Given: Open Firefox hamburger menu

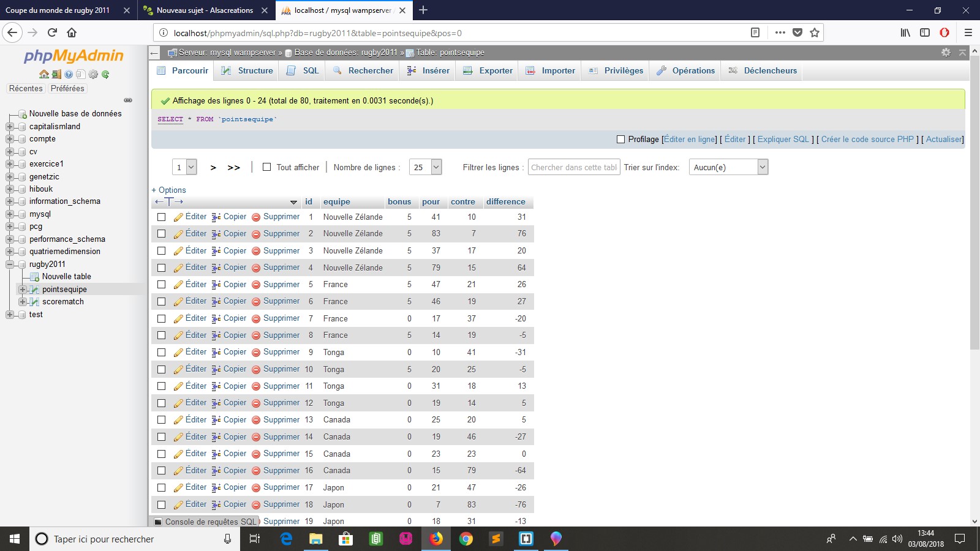Looking at the screenshot, I should pyautogui.click(x=968, y=32).
